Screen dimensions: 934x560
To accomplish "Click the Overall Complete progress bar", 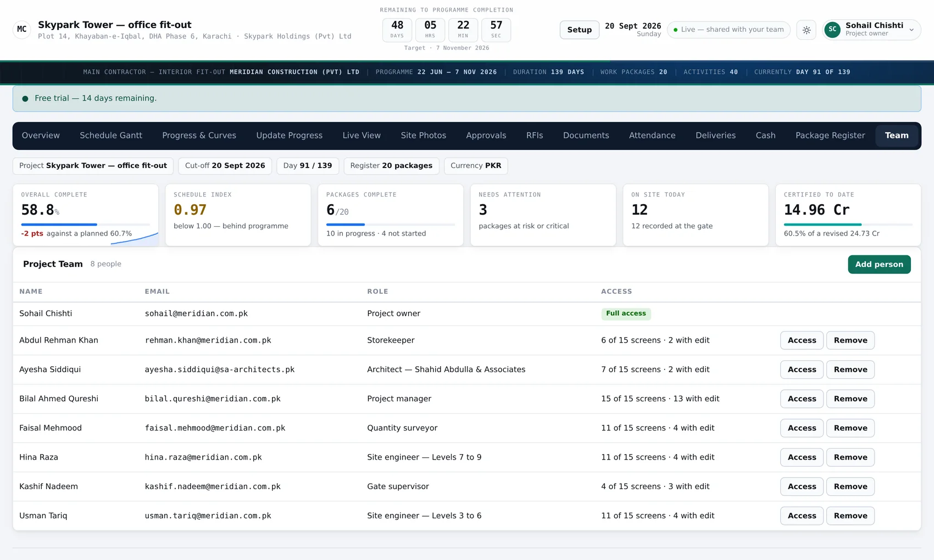I will click(85, 225).
